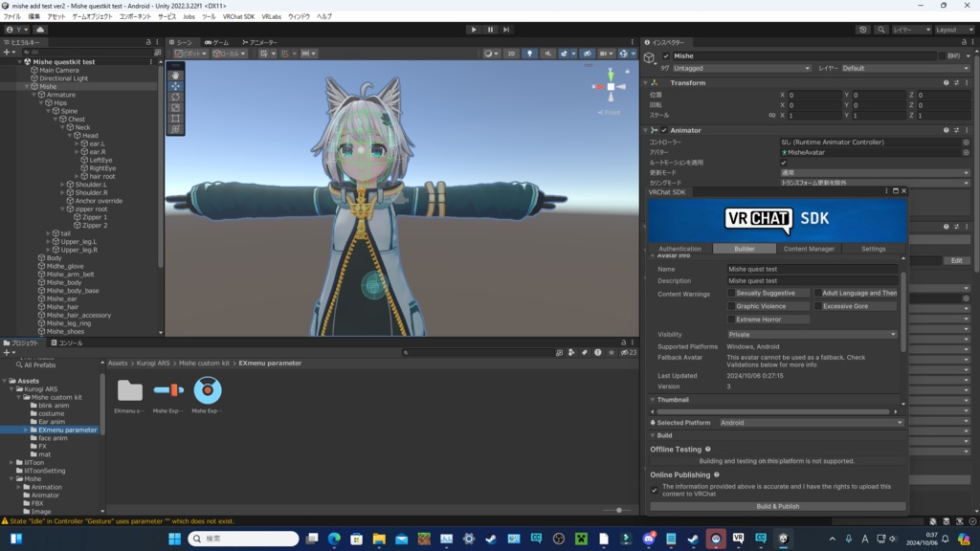Image resolution: width=980 pixels, height=551 pixels.
Task: Open Local handle rotation dropdown
Action: (x=229, y=54)
